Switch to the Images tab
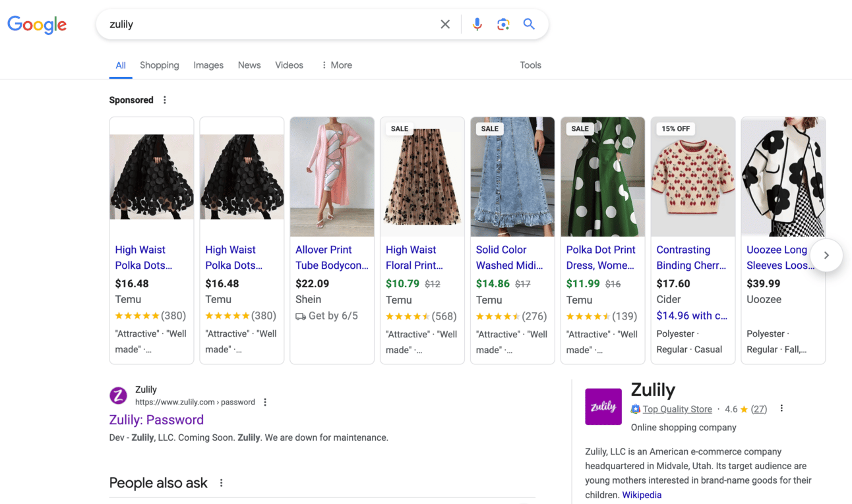Screen dimensions: 852x504 click(208, 65)
